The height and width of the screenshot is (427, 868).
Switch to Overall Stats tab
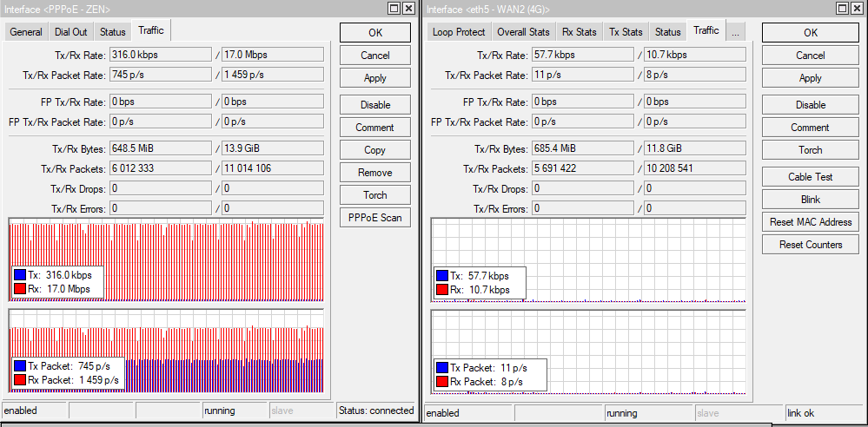coord(523,32)
